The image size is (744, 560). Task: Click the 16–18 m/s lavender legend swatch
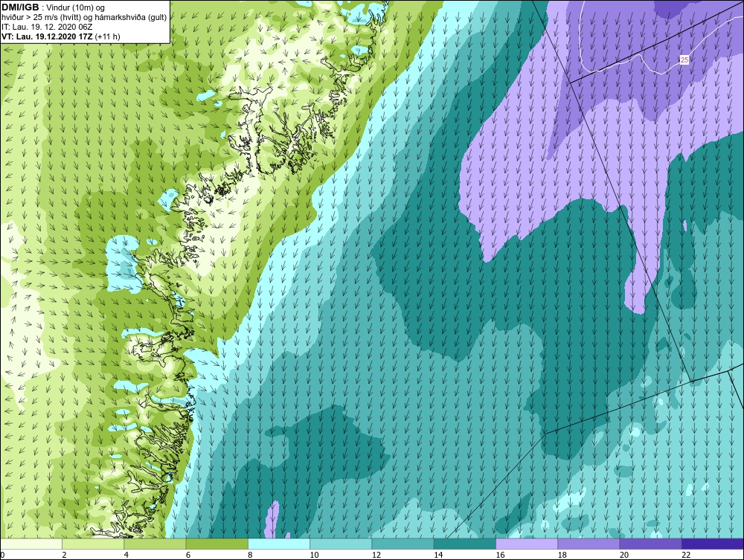pos(527,544)
